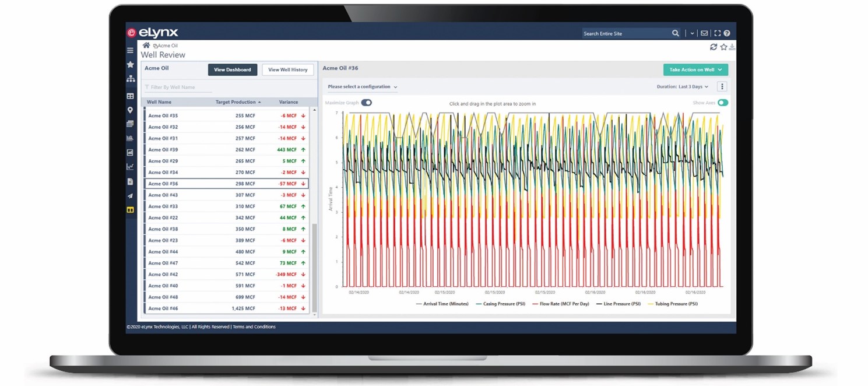Open the location map icon in the sidebar

131,110
